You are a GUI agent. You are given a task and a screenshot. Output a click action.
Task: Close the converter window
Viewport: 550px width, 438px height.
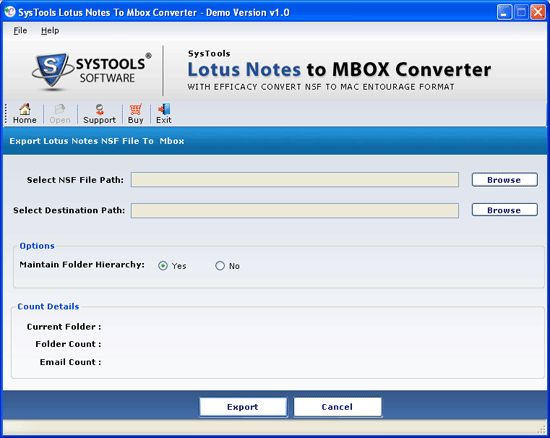[538, 13]
